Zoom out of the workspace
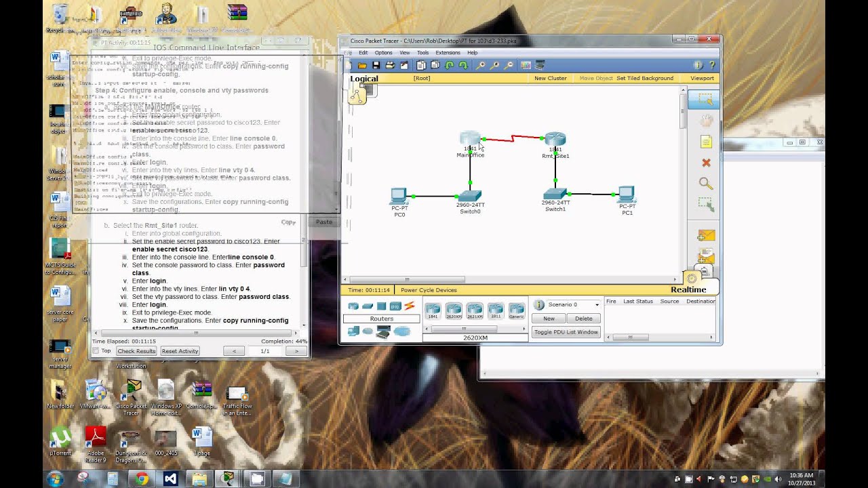 click(x=509, y=65)
